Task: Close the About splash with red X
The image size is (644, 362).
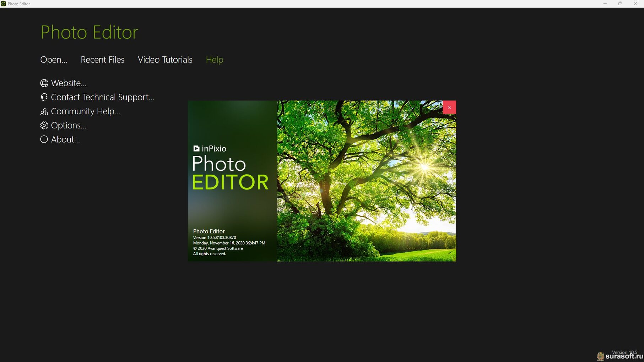Action: (449, 107)
